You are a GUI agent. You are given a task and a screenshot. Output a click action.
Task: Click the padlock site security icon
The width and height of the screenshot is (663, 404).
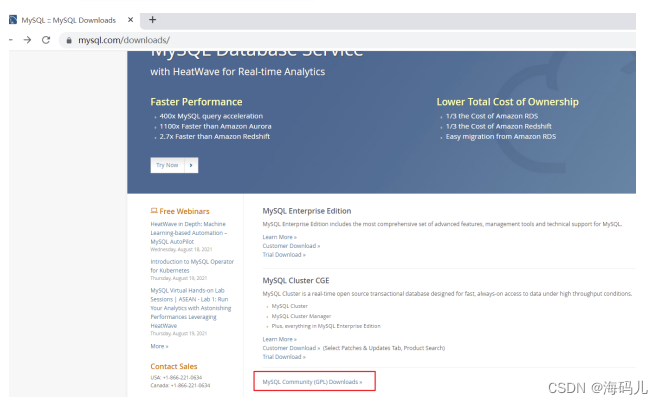[x=69, y=40]
